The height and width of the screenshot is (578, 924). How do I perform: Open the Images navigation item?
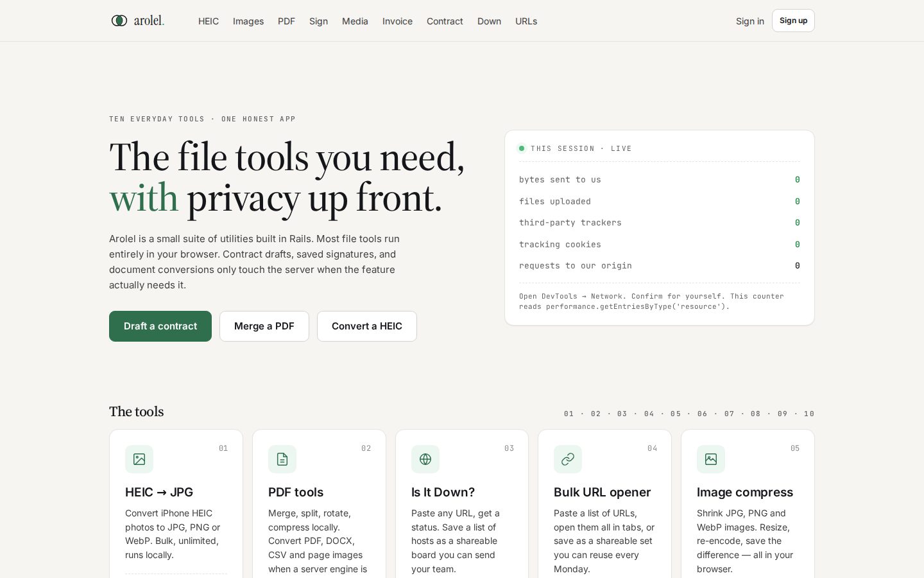(x=248, y=21)
